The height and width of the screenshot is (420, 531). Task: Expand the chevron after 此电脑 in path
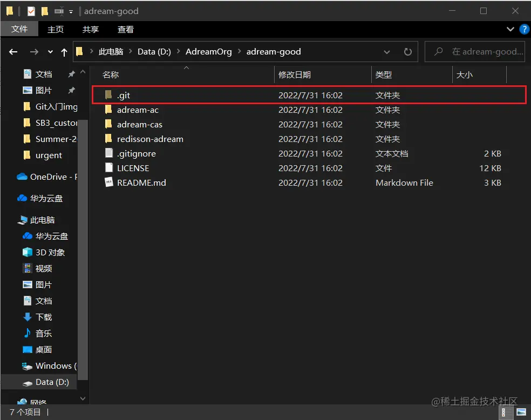tap(131, 51)
